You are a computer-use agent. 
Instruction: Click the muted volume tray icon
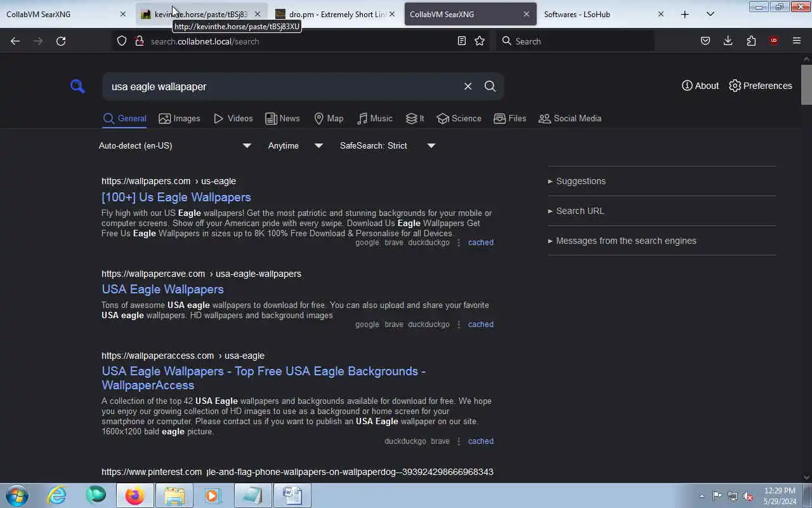(749, 496)
